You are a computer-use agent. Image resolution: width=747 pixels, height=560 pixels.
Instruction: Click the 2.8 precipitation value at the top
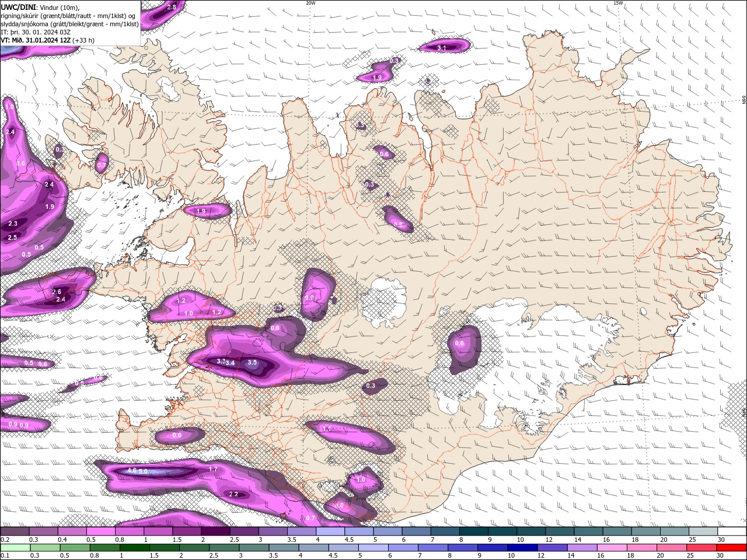[x=172, y=8]
